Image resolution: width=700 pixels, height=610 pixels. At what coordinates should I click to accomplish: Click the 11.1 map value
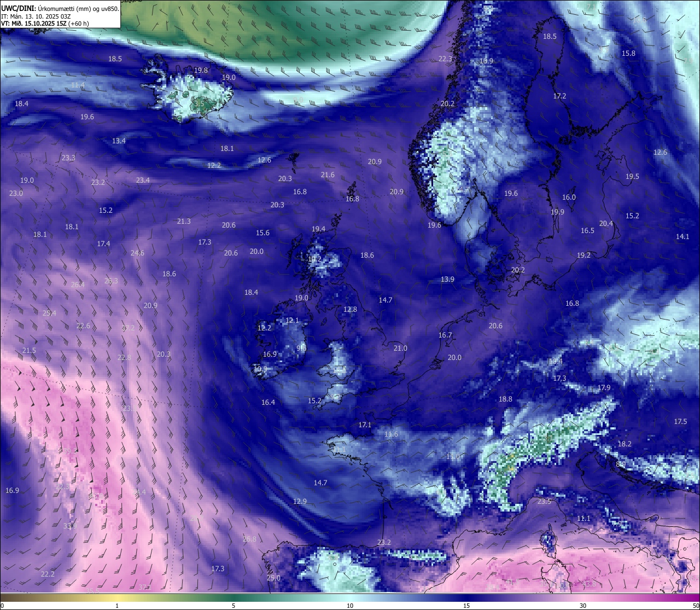[584, 519]
